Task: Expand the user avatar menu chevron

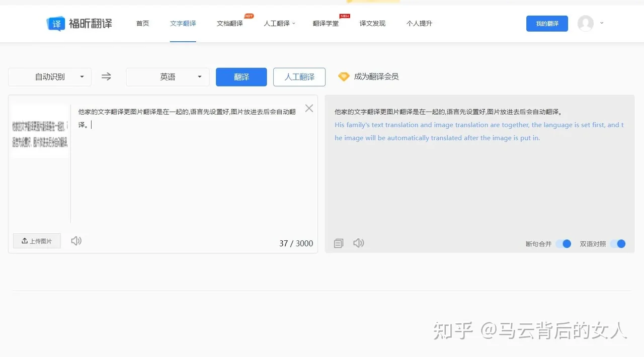Action: pyautogui.click(x=602, y=23)
